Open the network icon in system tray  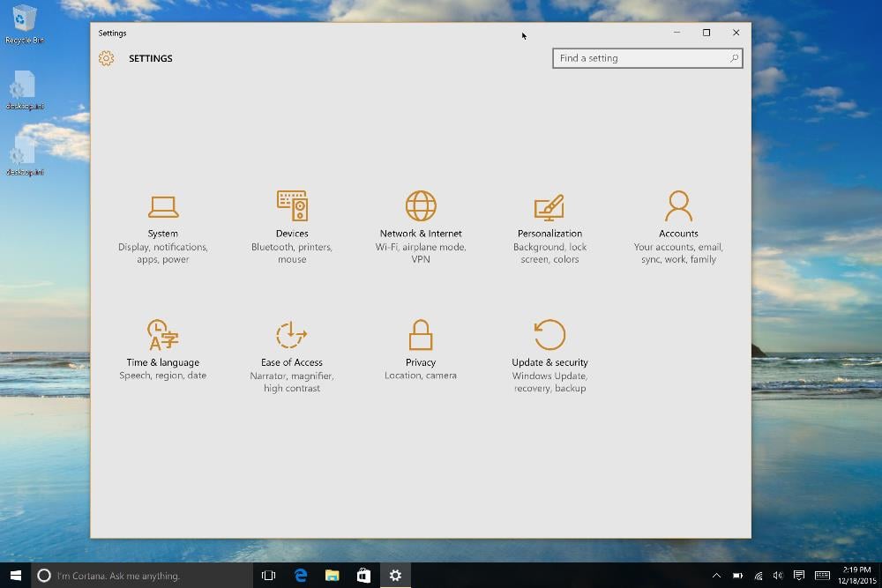759,576
